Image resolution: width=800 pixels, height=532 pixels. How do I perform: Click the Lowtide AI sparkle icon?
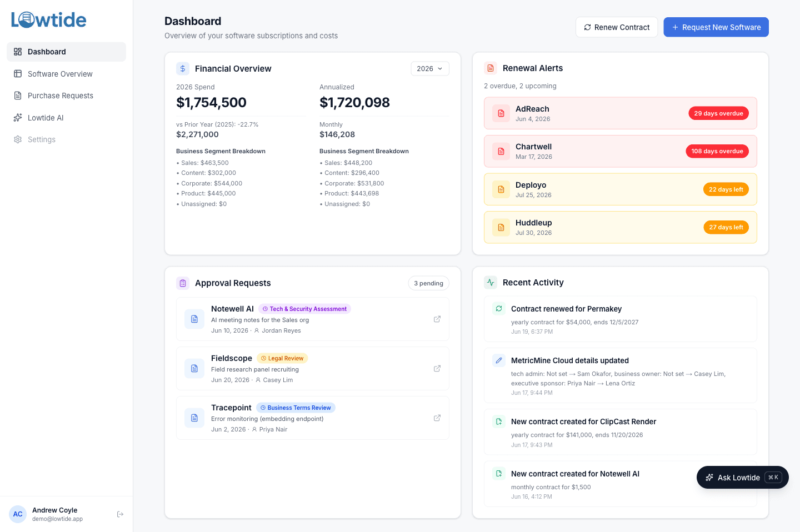18,118
